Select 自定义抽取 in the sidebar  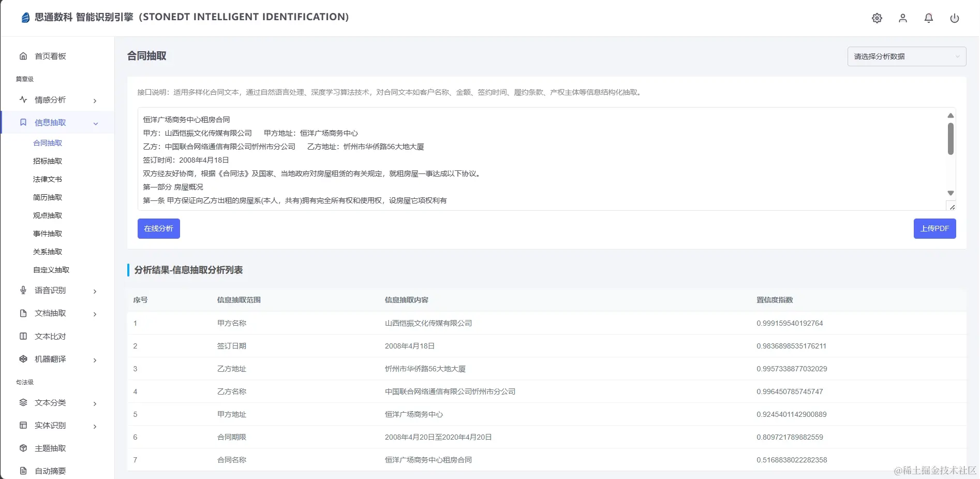pos(51,270)
